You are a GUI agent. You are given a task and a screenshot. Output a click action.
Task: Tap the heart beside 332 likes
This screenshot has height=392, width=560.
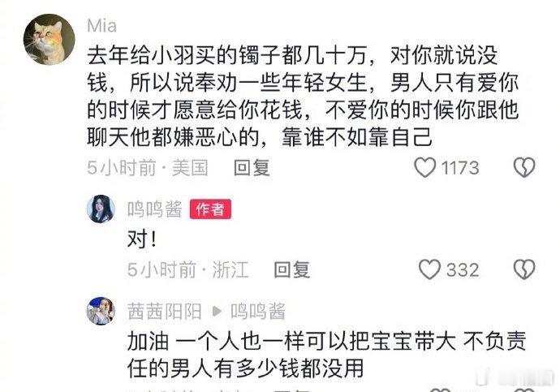pyautogui.click(x=429, y=269)
